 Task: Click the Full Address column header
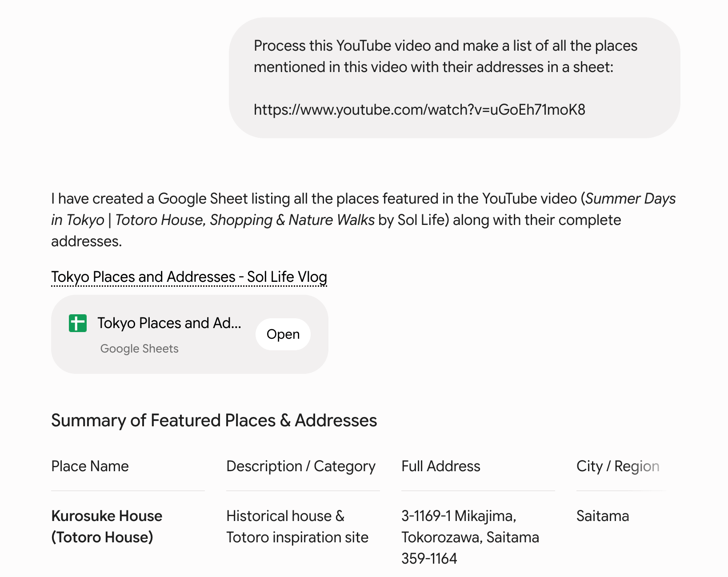pyautogui.click(x=440, y=466)
